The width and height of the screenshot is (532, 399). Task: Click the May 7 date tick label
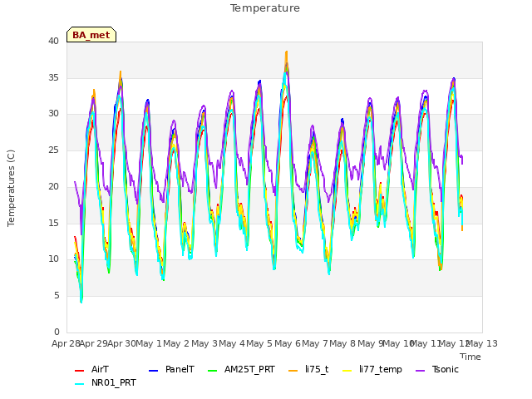(315, 343)
